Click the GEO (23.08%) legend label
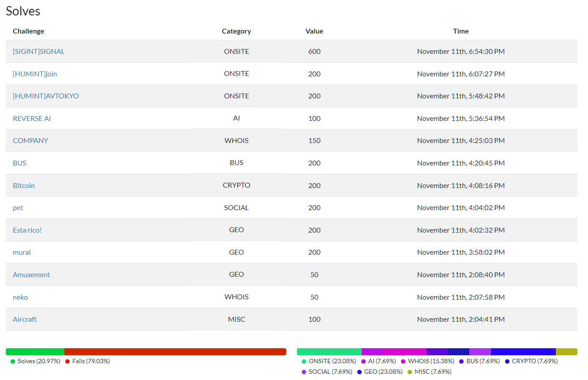This screenshot has height=380, width=588. (383, 372)
